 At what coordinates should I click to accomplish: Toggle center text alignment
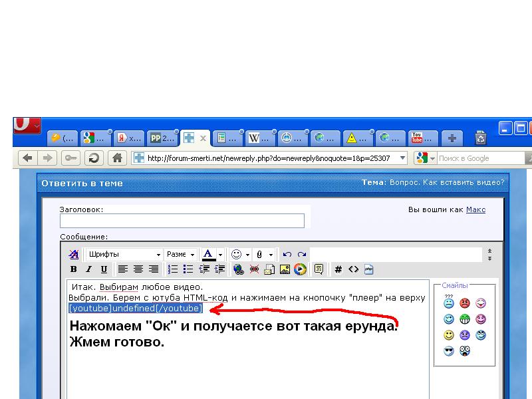pyautogui.click(x=138, y=269)
